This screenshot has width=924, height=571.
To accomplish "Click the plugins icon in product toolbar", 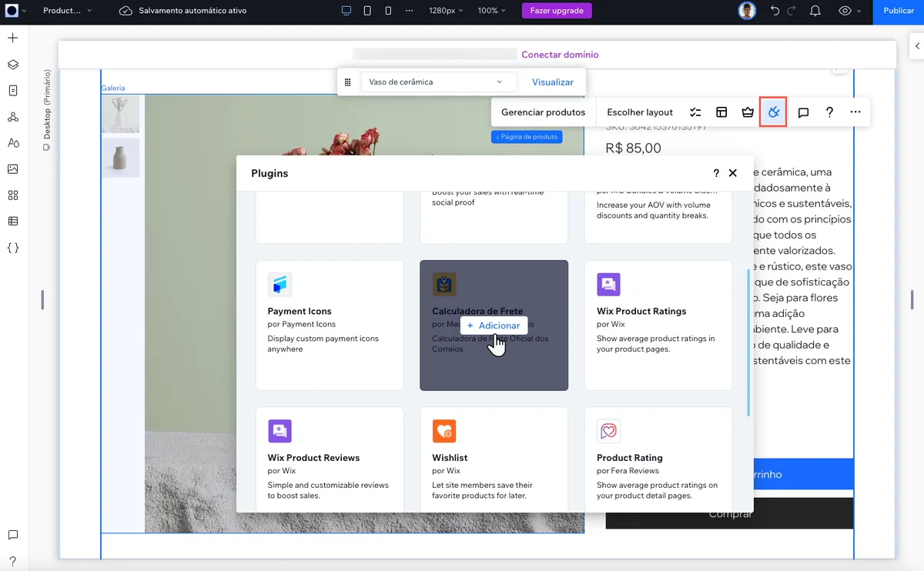I will coord(773,112).
